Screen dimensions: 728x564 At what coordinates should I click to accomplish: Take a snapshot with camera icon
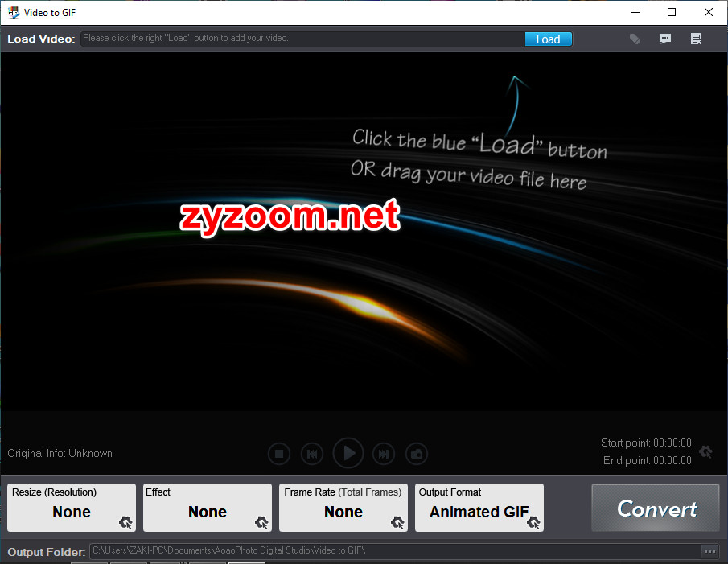(x=417, y=454)
